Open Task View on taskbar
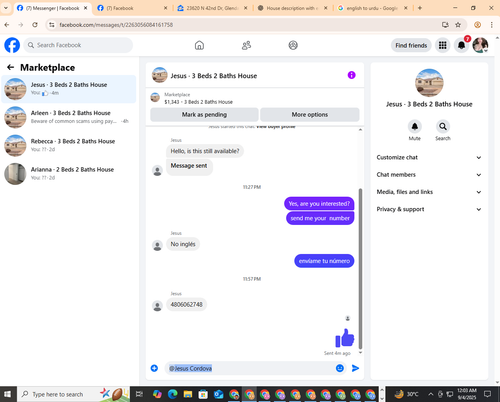 pos(139,394)
